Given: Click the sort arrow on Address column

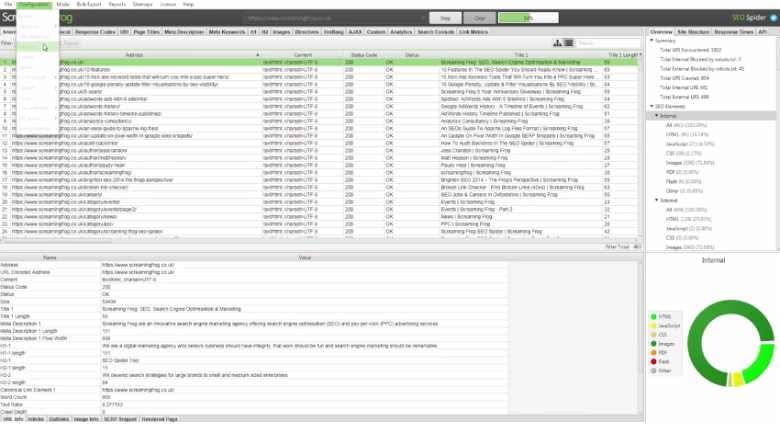Looking at the screenshot, I should click(x=257, y=55).
